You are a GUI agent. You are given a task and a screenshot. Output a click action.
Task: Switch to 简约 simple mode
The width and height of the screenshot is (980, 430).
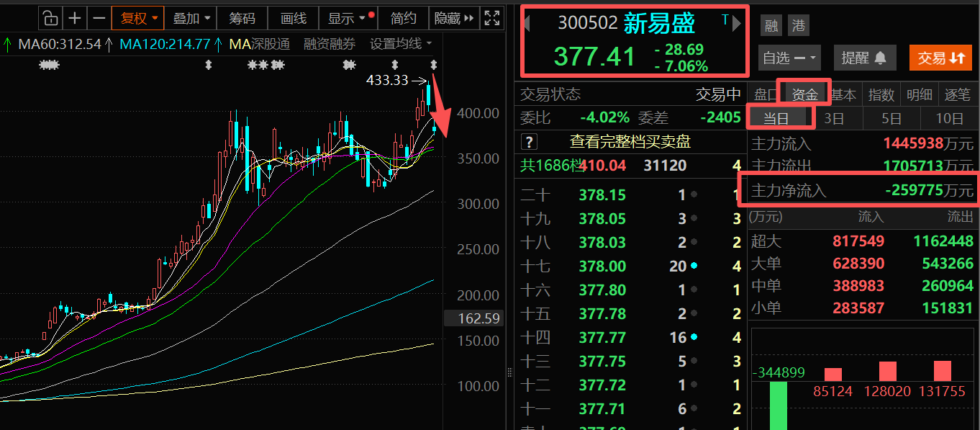pyautogui.click(x=403, y=18)
